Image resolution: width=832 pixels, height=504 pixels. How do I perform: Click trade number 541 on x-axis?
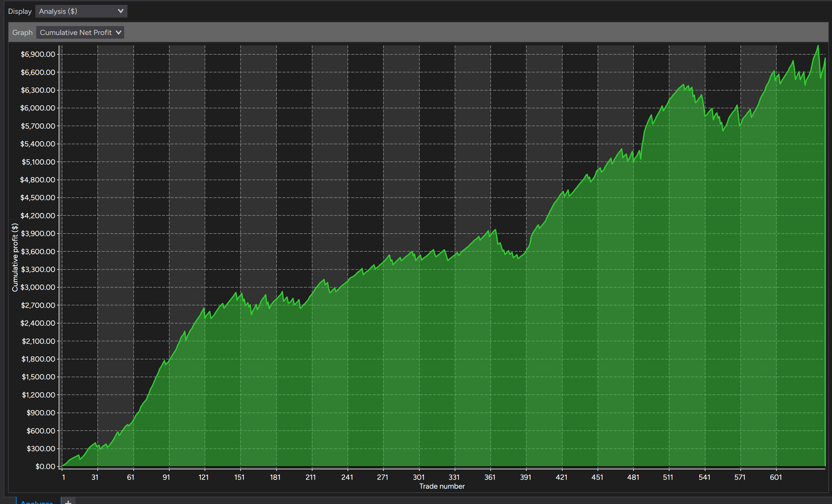(704, 477)
